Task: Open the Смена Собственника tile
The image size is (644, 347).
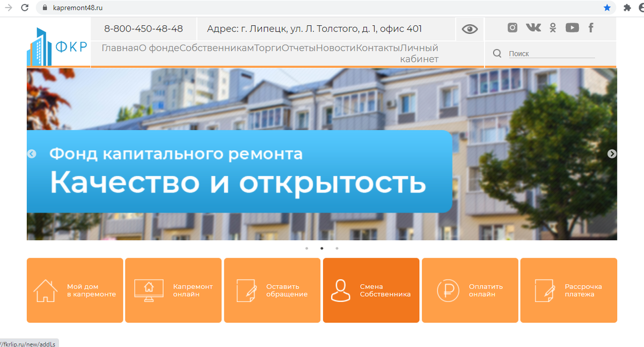Action: point(371,290)
